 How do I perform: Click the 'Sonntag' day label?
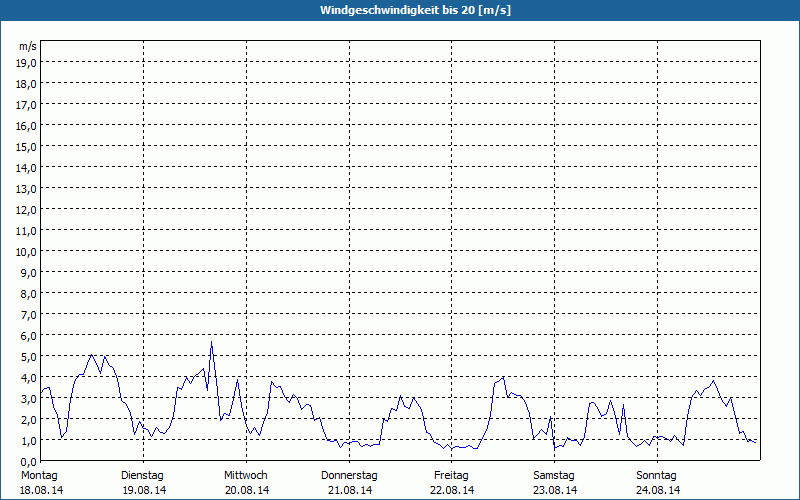click(656, 476)
